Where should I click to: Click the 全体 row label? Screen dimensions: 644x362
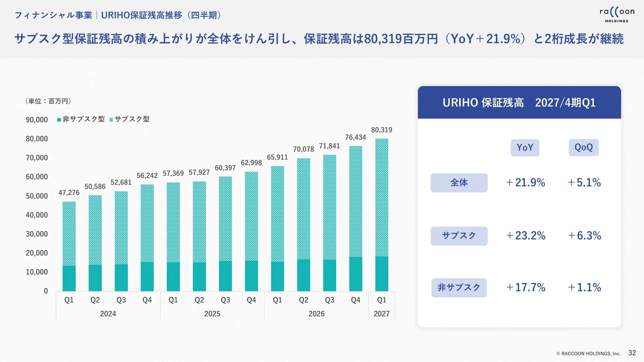tap(459, 183)
